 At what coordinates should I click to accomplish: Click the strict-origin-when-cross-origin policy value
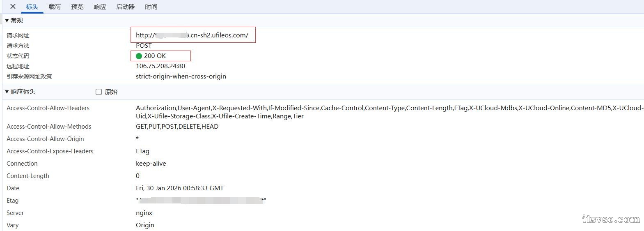pos(181,76)
